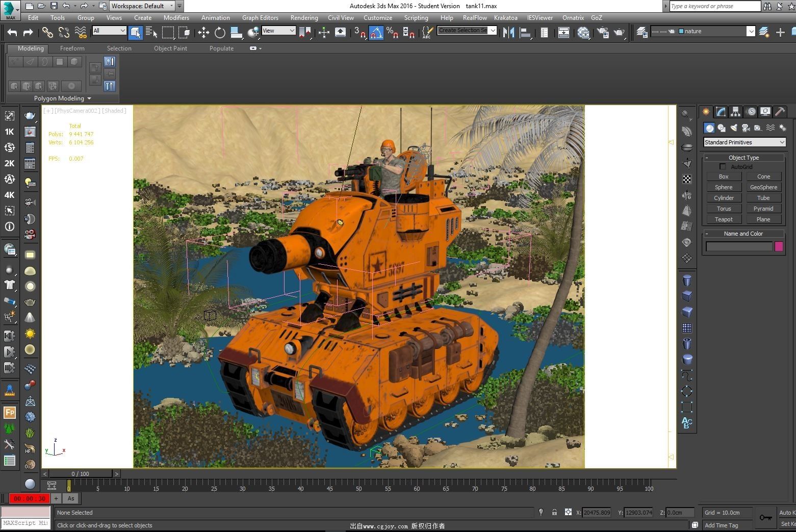
Task: Click the time slider 0 / 100 handle
Action: [81, 474]
